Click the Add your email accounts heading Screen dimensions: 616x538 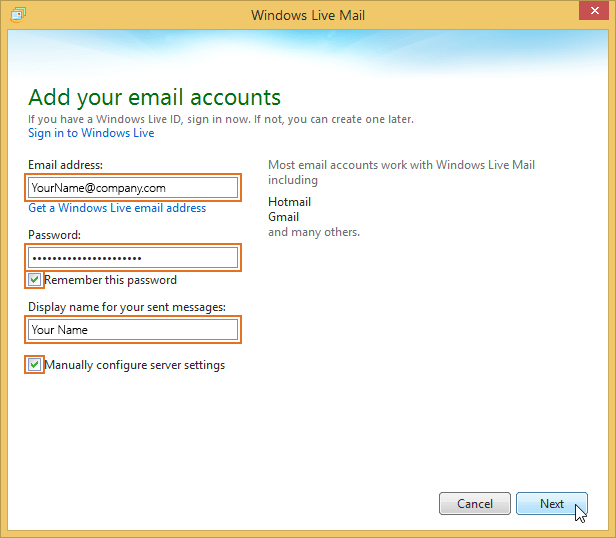point(154,97)
